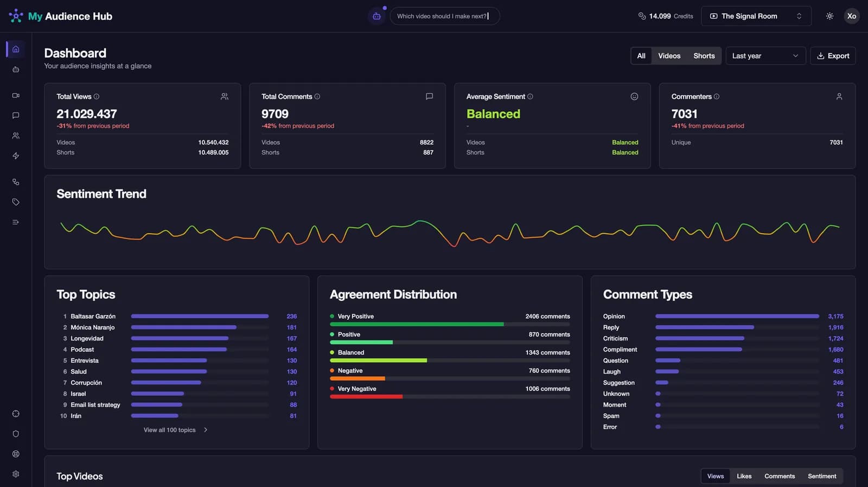Open the comments speech-bubble sidebar icon
Image resolution: width=868 pixels, height=487 pixels.
click(x=16, y=116)
